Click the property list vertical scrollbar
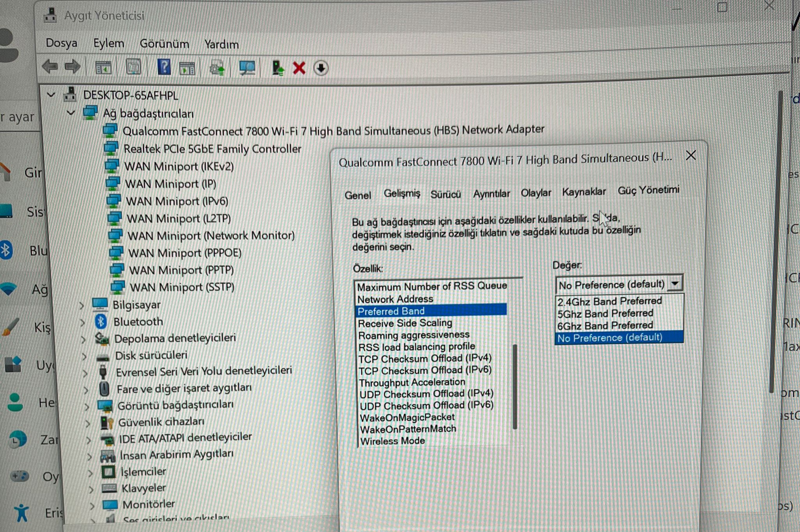Screen dimensions: 800x532 click(x=515, y=386)
